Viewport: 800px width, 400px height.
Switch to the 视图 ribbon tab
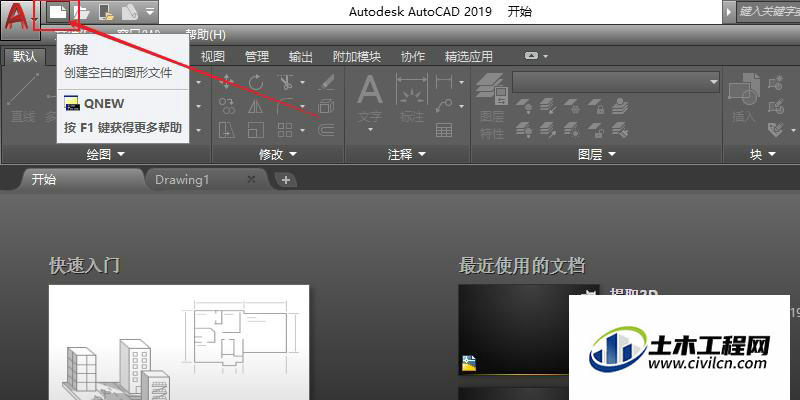click(x=213, y=56)
